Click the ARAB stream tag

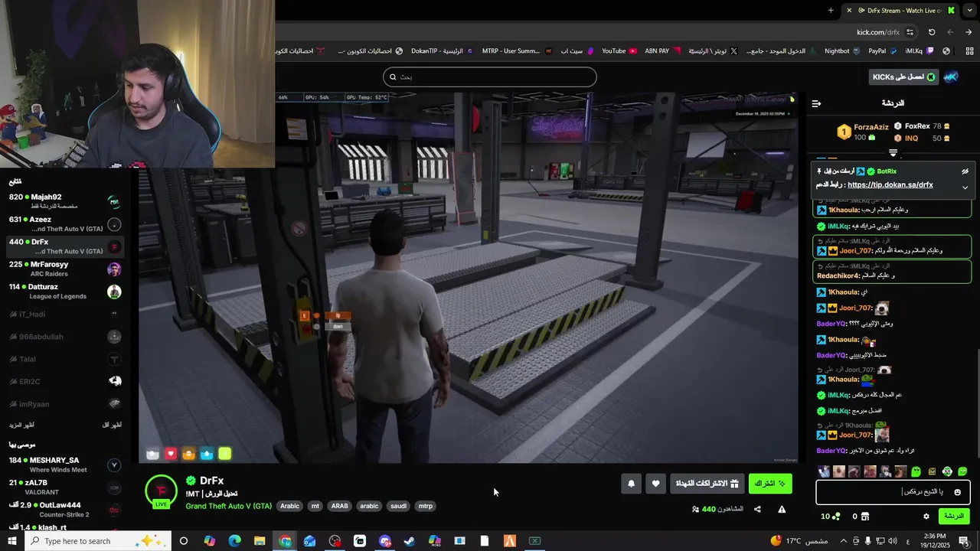[x=339, y=506]
